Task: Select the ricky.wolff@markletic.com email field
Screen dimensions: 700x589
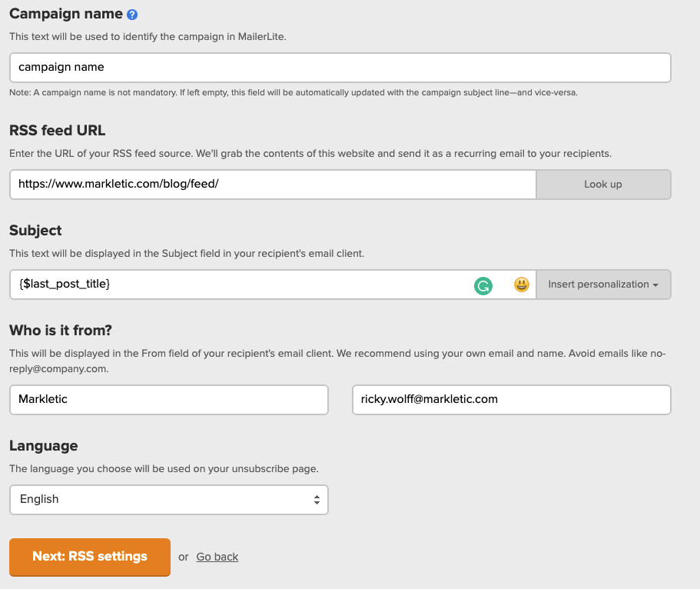Action: point(511,400)
